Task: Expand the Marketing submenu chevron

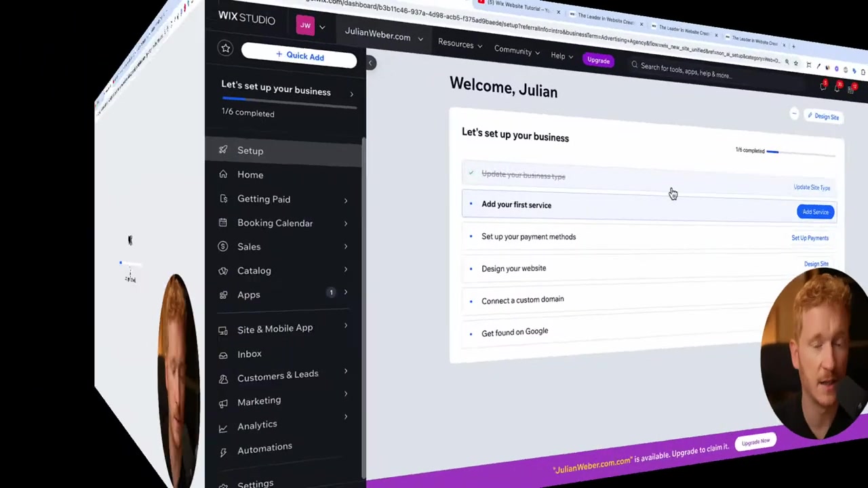Action: point(345,394)
